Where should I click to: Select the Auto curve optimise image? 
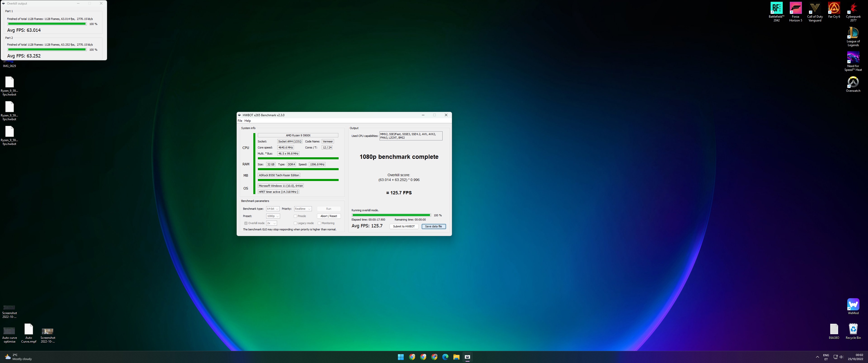click(x=9, y=335)
